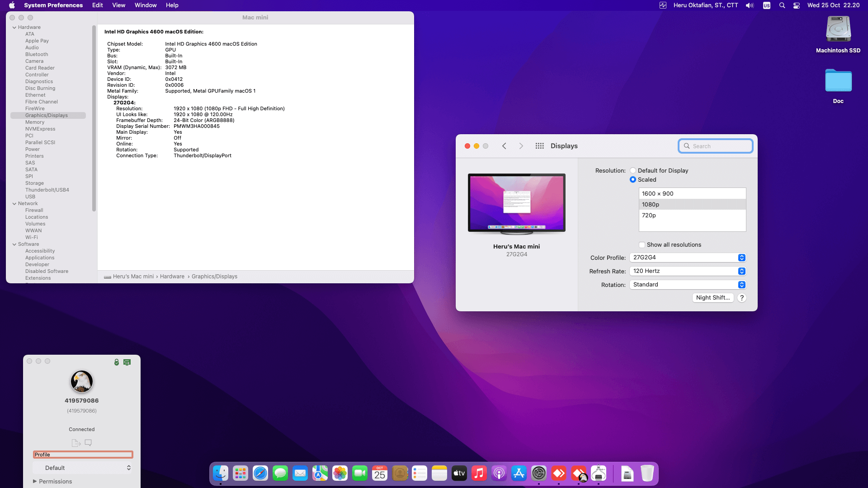Click Hardware in the bottom path bar
Image resolution: width=868 pixels, height=488 pixels.
pos(172,277)
